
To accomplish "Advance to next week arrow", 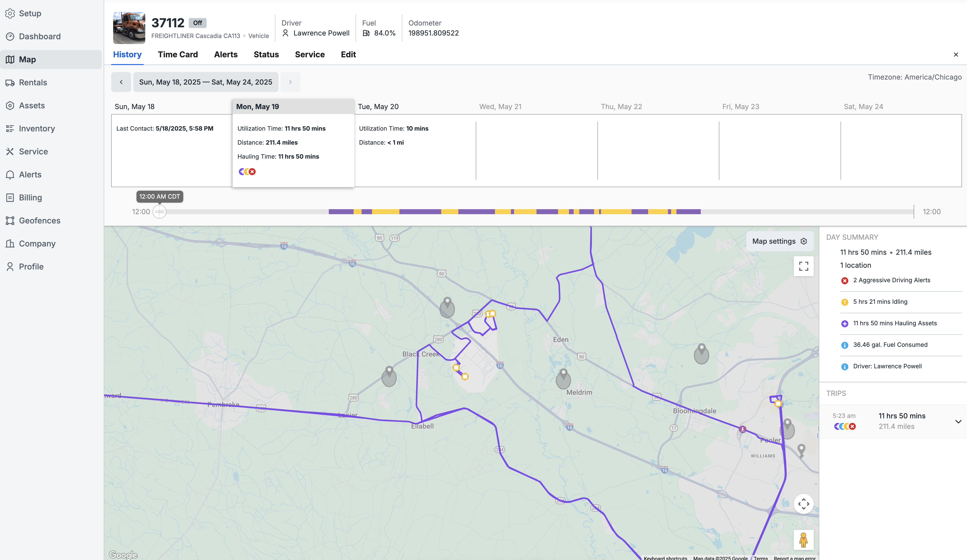I will coord(290,82).
